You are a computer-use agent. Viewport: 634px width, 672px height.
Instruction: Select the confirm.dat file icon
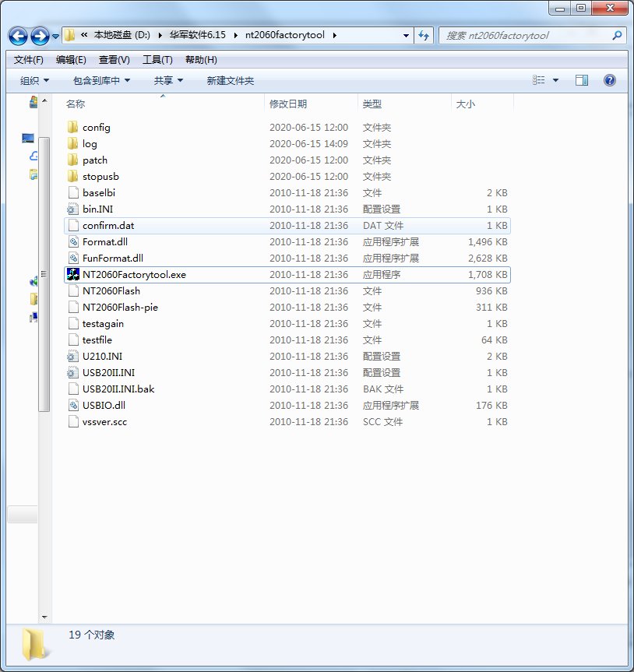point(73,225)
